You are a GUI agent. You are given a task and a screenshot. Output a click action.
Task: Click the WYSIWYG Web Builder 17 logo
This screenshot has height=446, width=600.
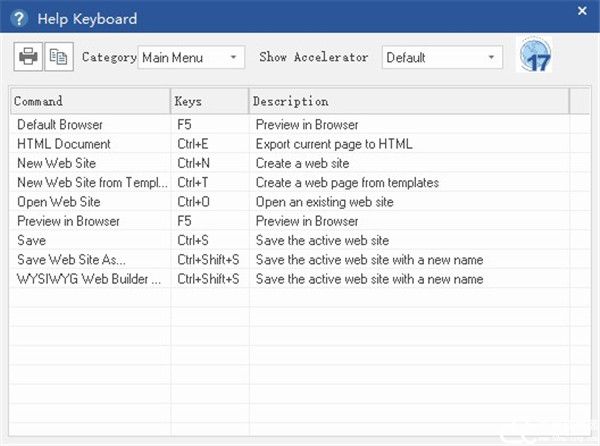[535, 54]
